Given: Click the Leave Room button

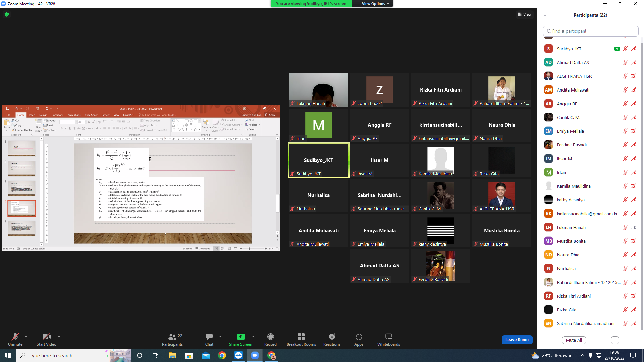Looking at the screenshot, I should click(517, 340).
